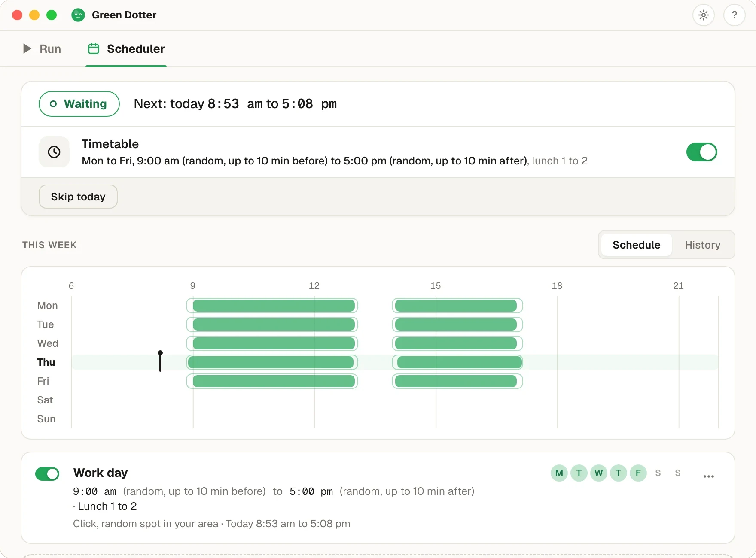Click the 'Sun' day label

pos(46,419)
